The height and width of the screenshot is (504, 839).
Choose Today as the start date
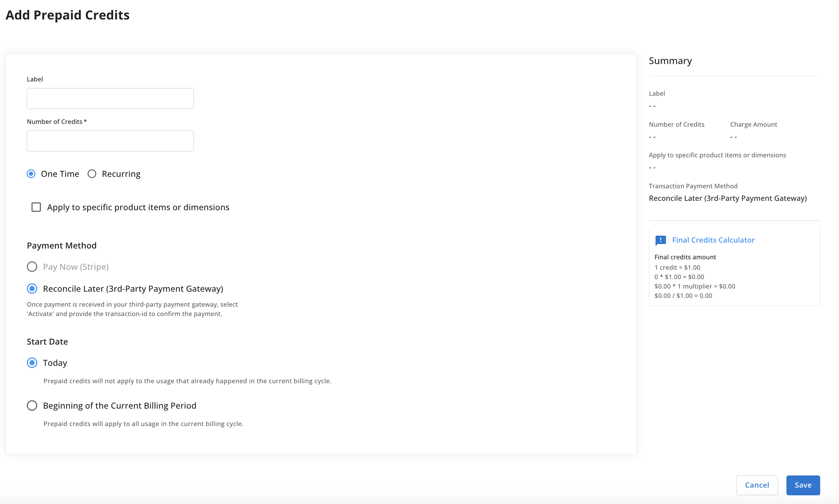click(x=32, y=363)
